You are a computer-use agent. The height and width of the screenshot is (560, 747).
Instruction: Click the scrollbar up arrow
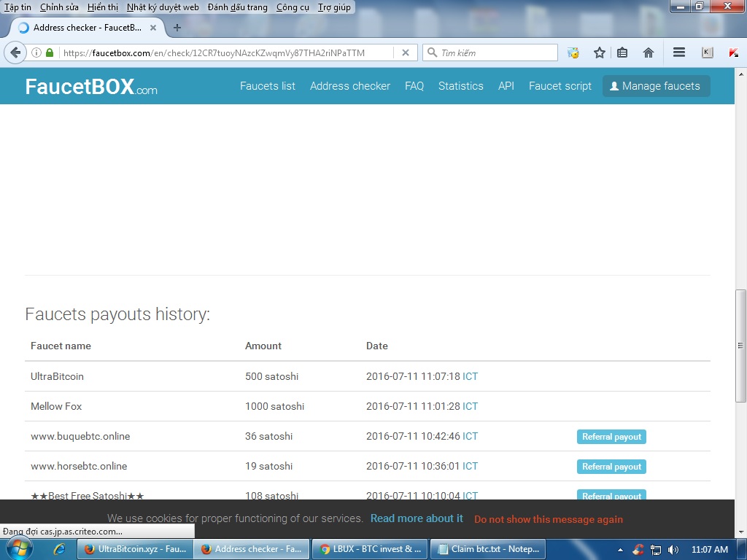741,74
